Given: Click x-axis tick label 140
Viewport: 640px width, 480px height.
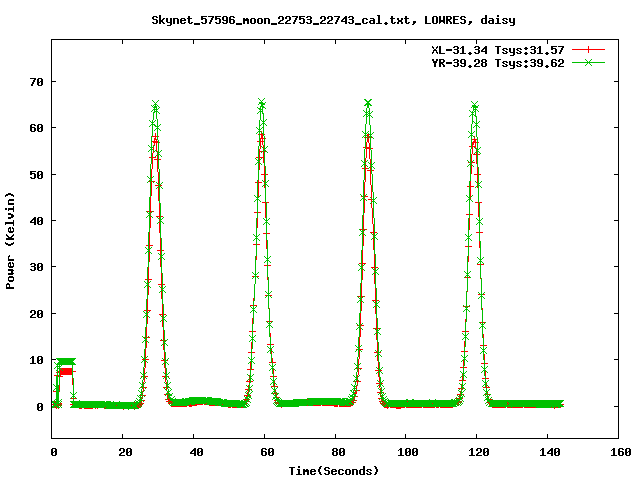Looking at the screenshot, I should [550, 452].
